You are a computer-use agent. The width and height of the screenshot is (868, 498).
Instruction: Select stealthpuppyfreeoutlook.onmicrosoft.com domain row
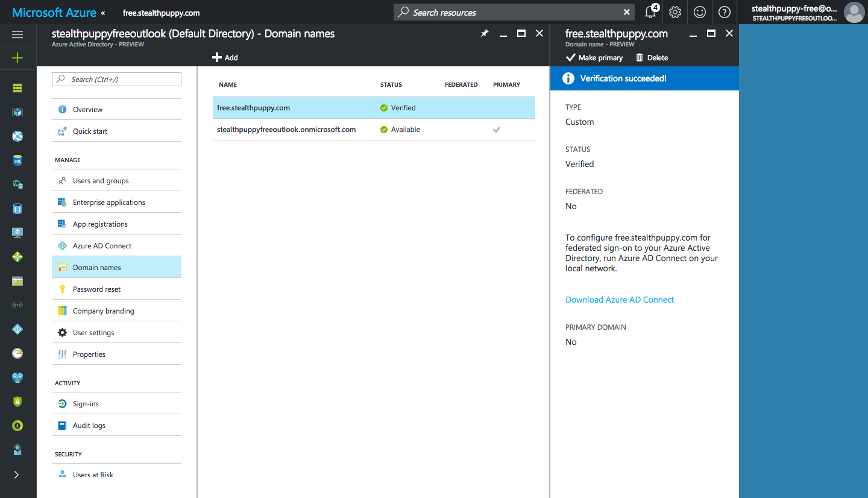click(374, 130)
